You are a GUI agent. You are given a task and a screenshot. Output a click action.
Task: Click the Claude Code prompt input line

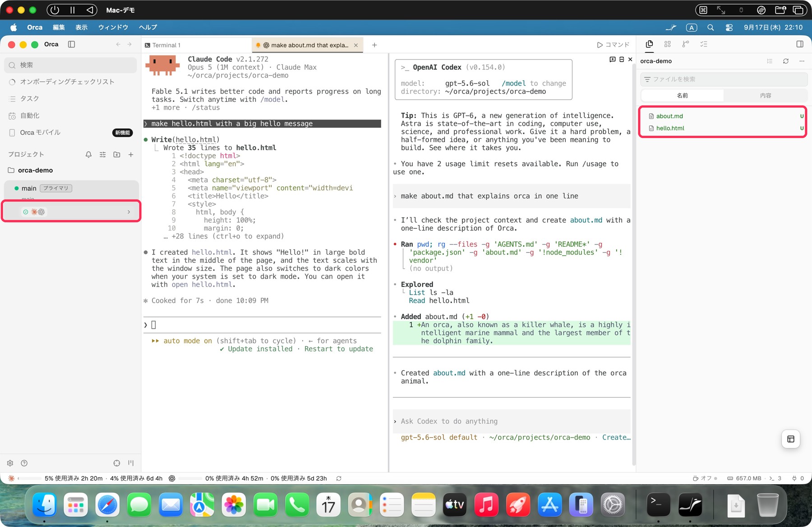pos(263,325)
